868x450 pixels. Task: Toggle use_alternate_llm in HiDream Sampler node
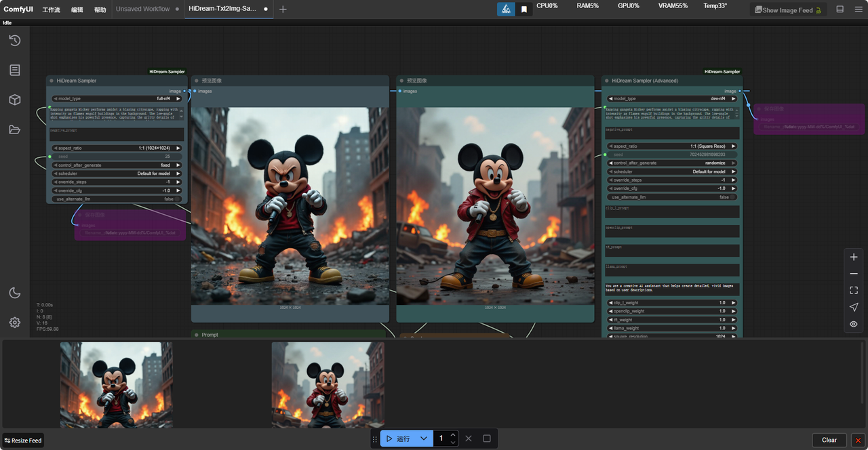pos(117,199)
